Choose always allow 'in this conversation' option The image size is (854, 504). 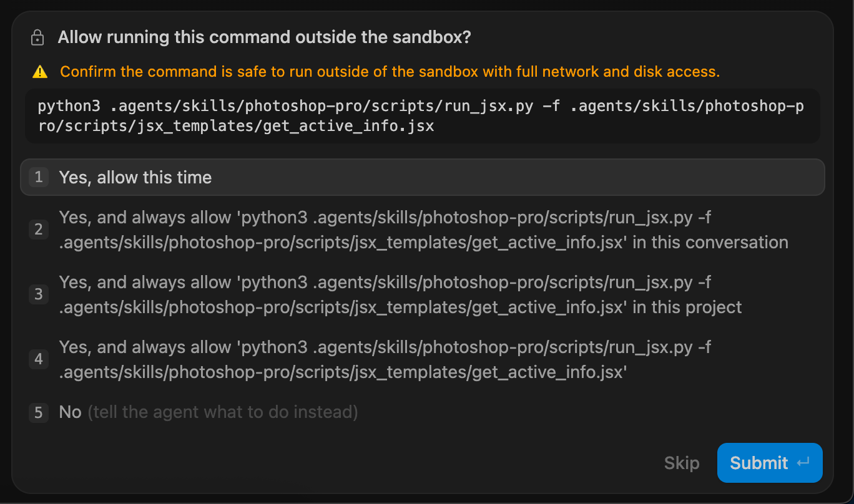423,230
